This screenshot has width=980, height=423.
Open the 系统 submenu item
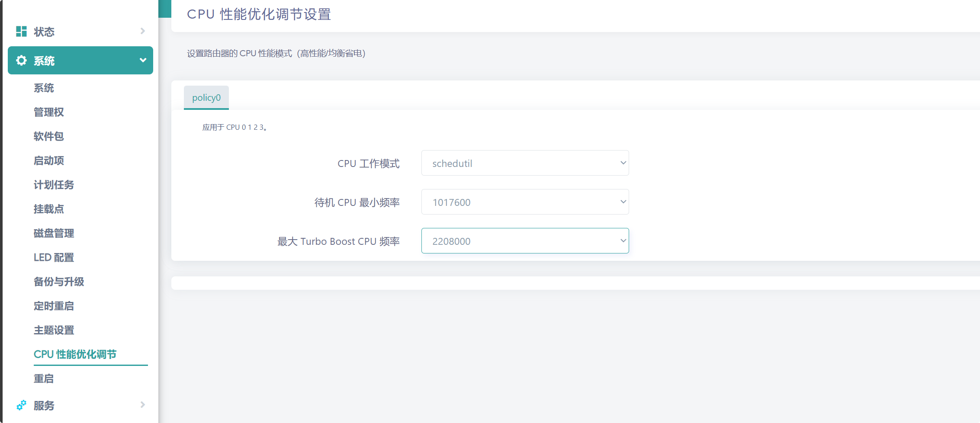[44, 88]
